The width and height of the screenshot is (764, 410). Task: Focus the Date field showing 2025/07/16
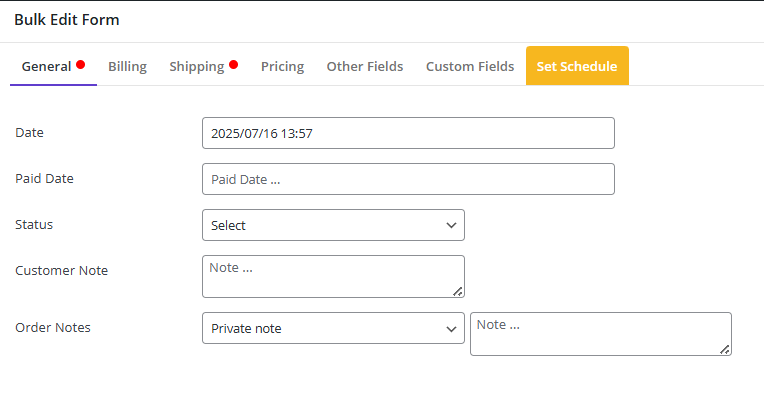(408, 133)
